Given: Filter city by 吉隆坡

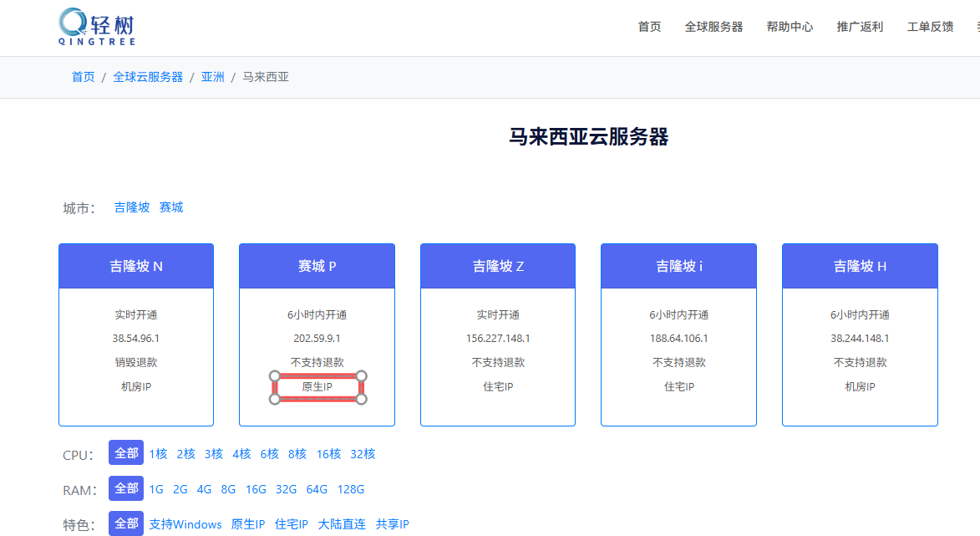Looking at the screenshot, I should tap(132, 207).
